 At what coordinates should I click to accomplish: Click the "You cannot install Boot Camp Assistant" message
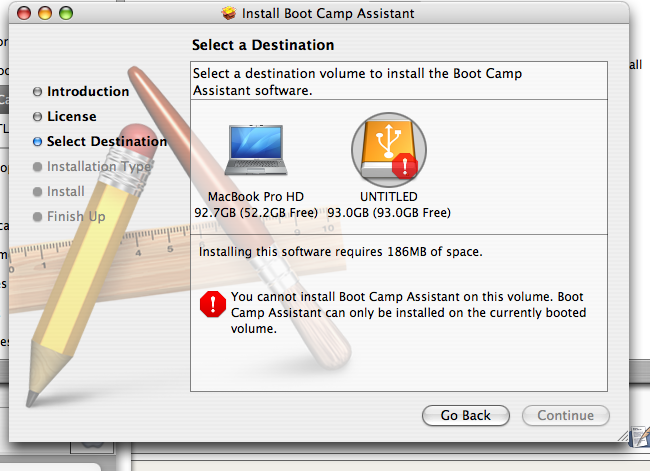pyautogui.click(x=408, y=312)
